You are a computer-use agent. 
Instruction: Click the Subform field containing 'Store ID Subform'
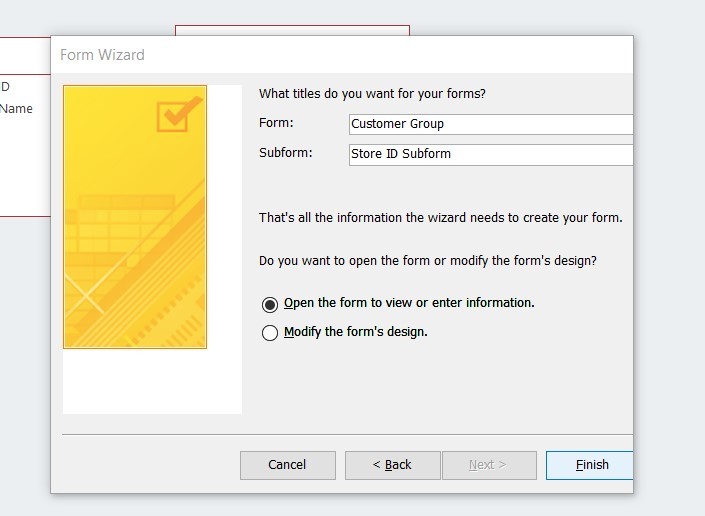tap(490, 155)
